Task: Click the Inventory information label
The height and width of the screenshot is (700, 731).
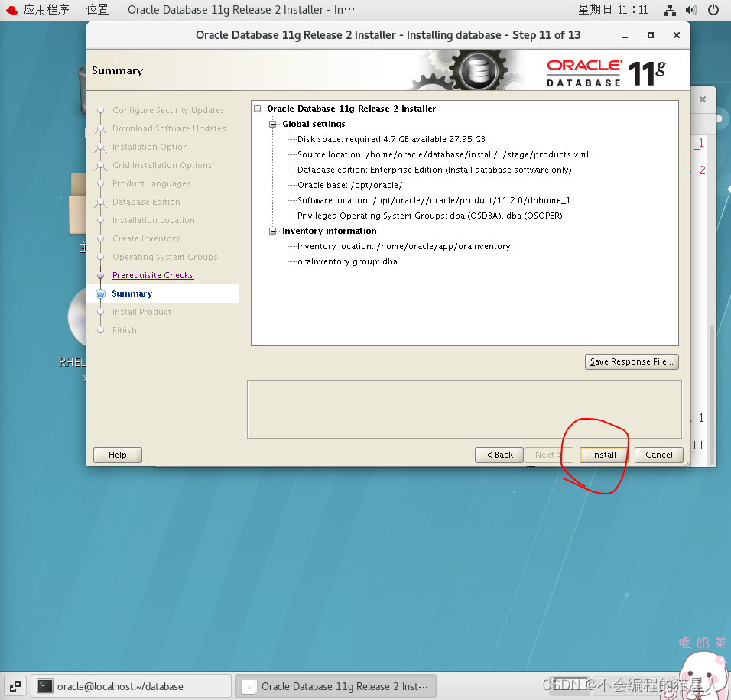Action: click(329, 231)
